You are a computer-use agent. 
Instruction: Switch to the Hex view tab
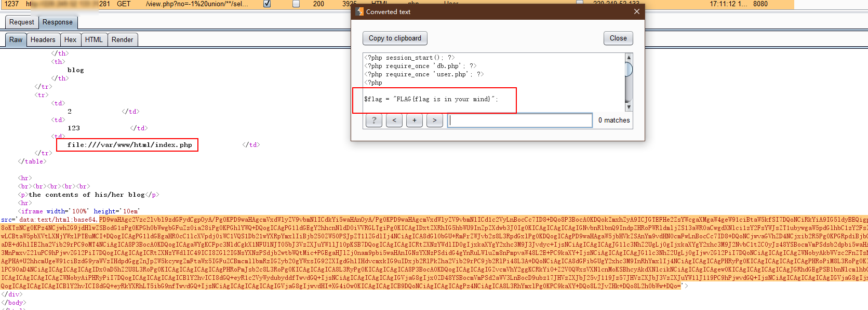point(70,39)
